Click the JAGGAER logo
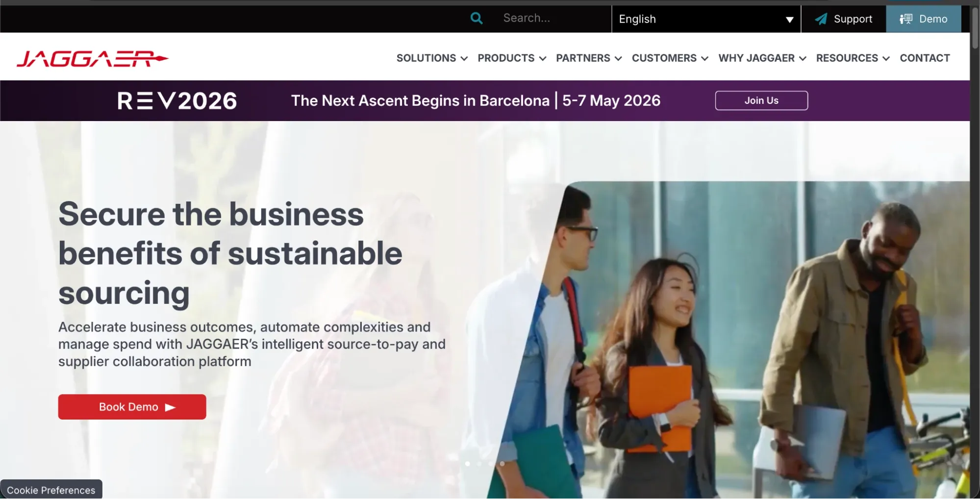Viewport: 980px width, 499px height. click(x=92, y=58)
